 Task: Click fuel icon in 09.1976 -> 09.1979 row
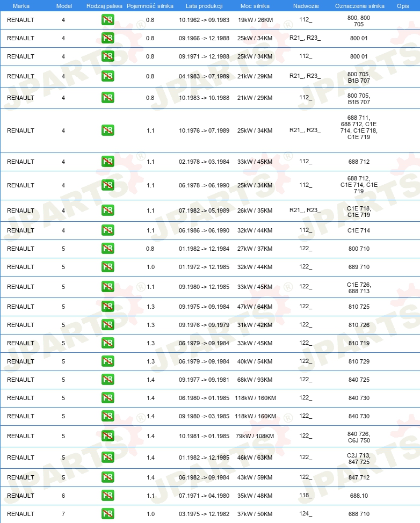coord(108,325)
